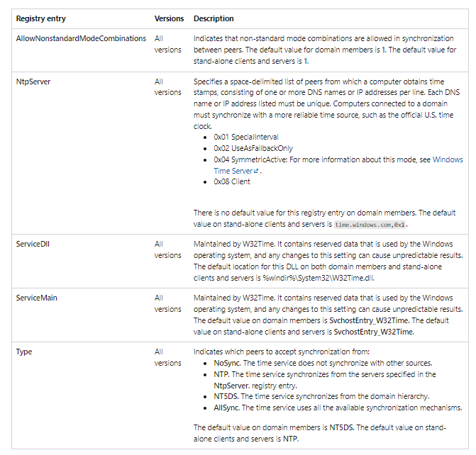
Task: Click the 0x01 SpecialInterval bullet item
Action: click(x=246, y=137)
